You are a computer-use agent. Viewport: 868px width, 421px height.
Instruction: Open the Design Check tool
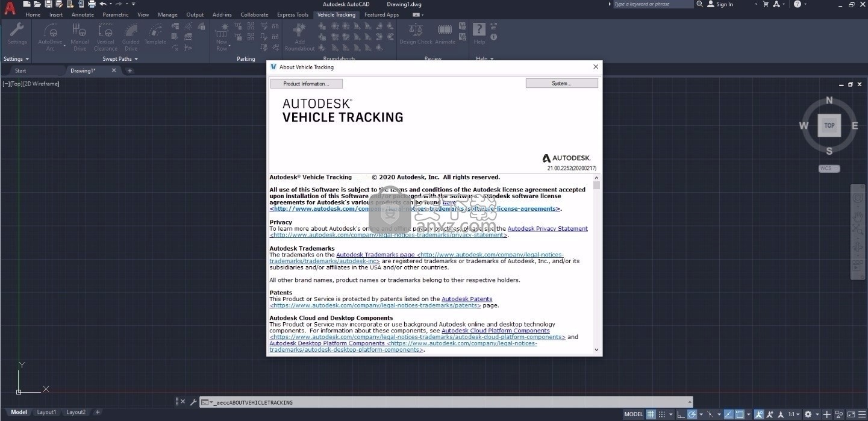(416, 34)
